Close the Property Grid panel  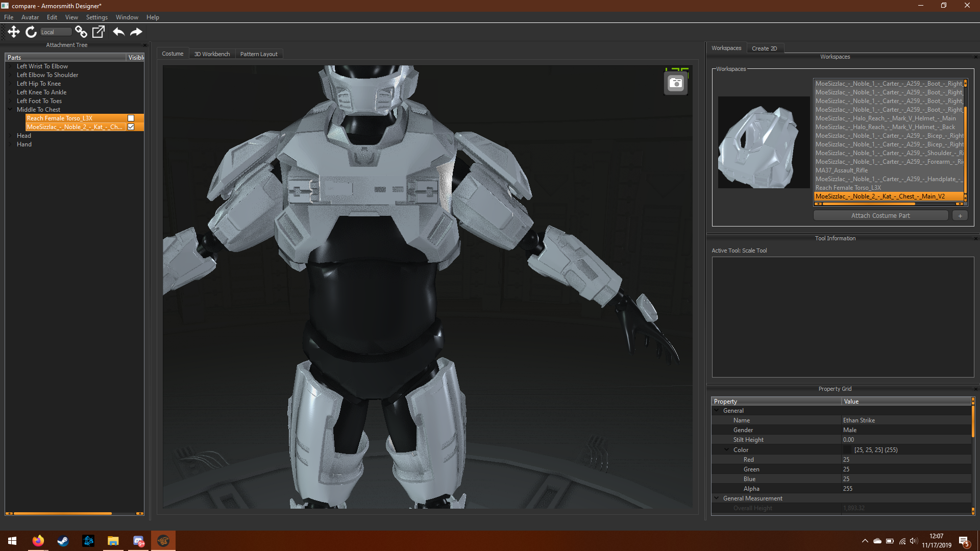[x=976, y=389]
